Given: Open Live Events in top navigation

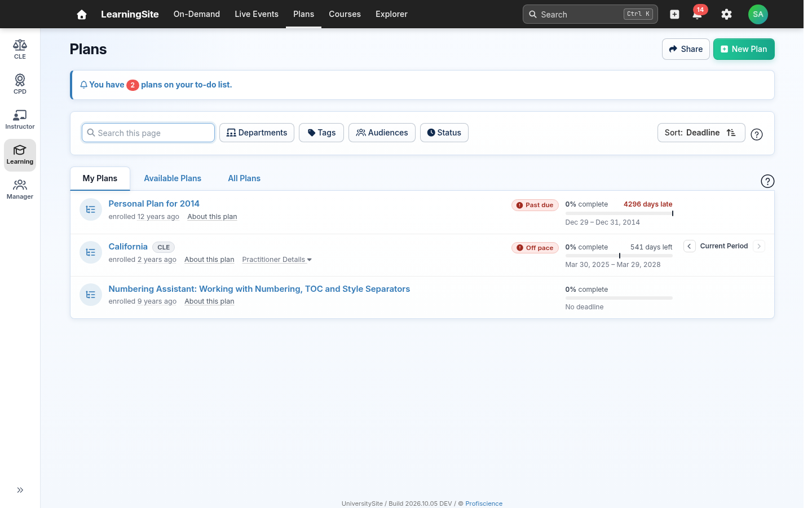Looking at the screenshot, I should coord(257,14).
